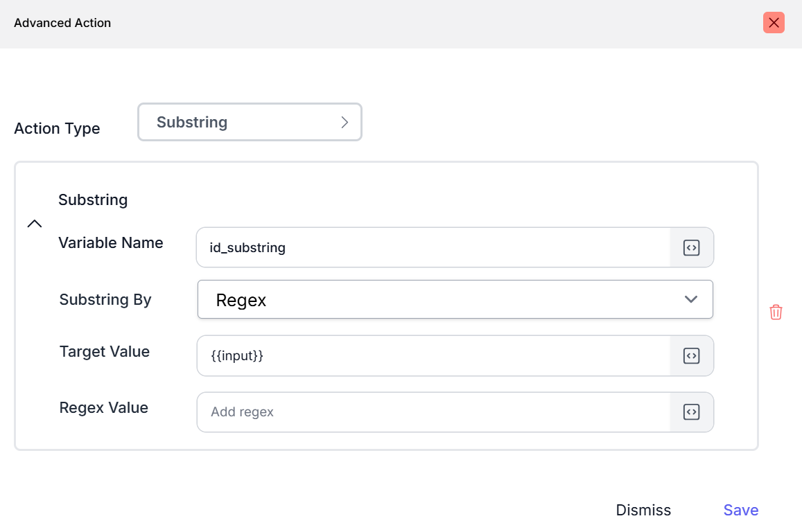Click the Action Type label
The width and height of the screenshot is (802, 532).
(x=57, y=129)
